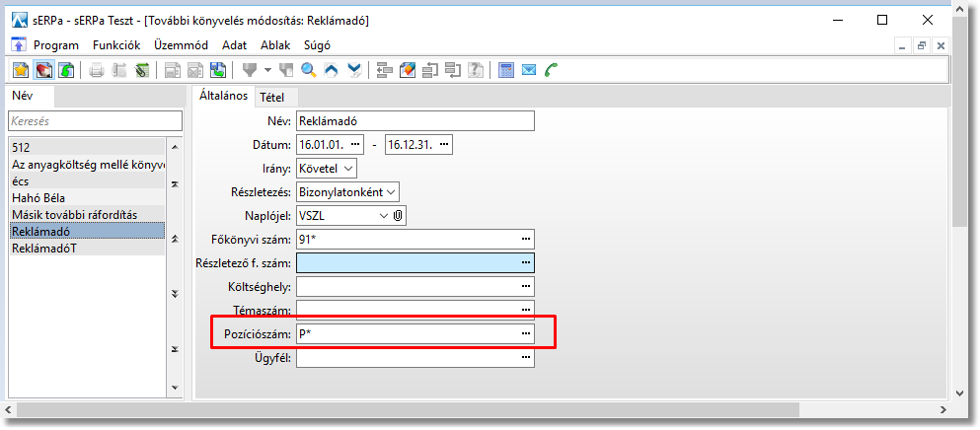Click the list jump-to-top barred arrow

(175, 183)
